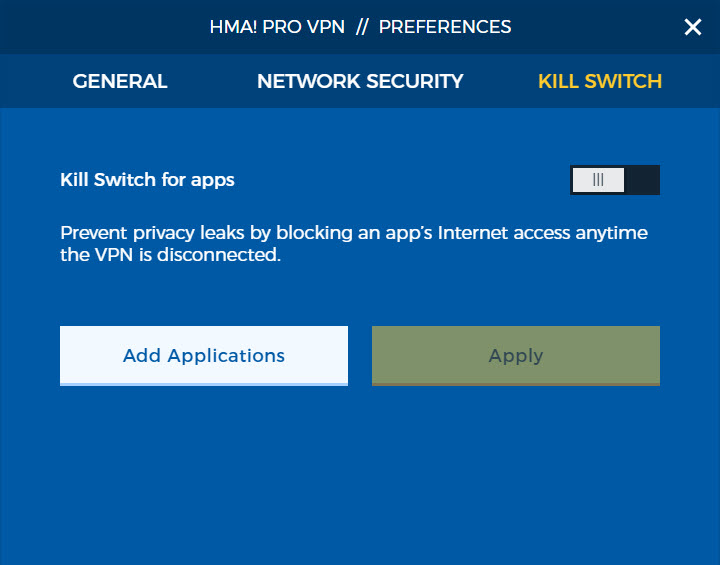Hit the green Apply button

pos(516,356)
